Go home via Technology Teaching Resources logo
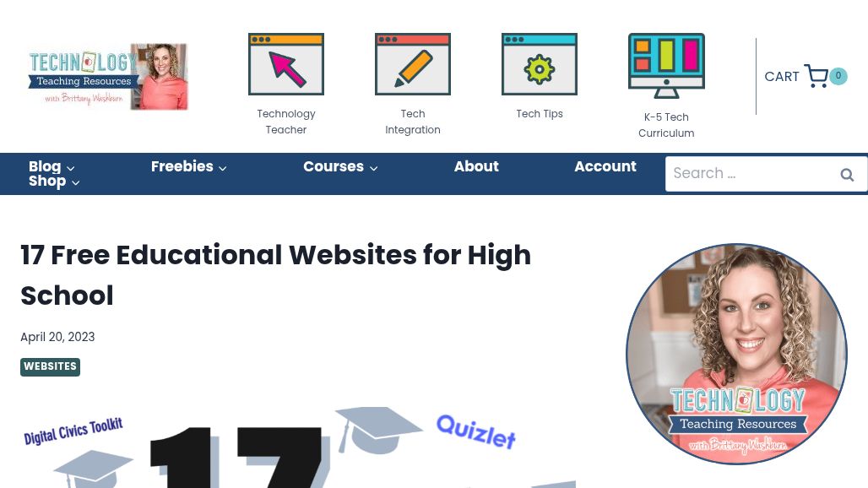This screenshot has height=488, width=868. [108, 76]
